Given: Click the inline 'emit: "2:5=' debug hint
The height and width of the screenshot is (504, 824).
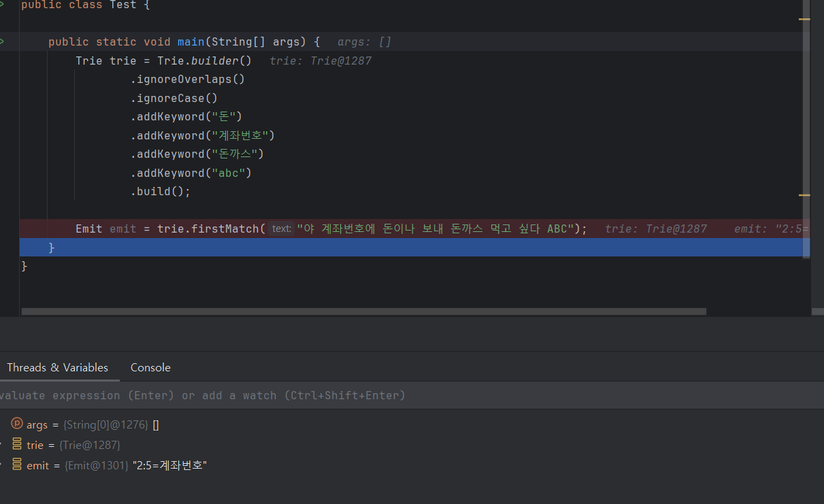Looking at the screenshot, I should click(772, 229).
